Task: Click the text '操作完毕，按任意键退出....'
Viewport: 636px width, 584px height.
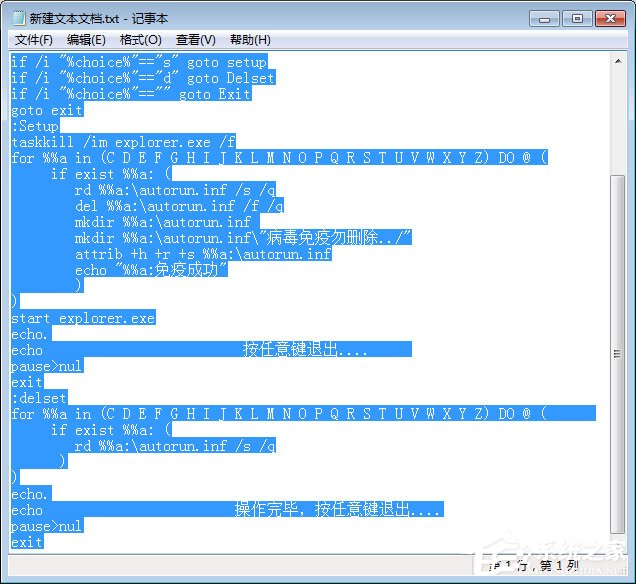Action: 337,509
